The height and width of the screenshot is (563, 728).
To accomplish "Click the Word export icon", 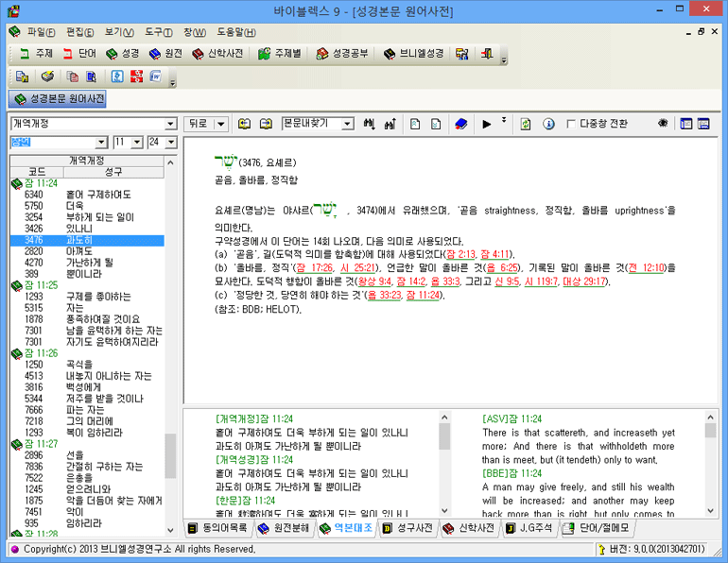I will tap(156, 77).
